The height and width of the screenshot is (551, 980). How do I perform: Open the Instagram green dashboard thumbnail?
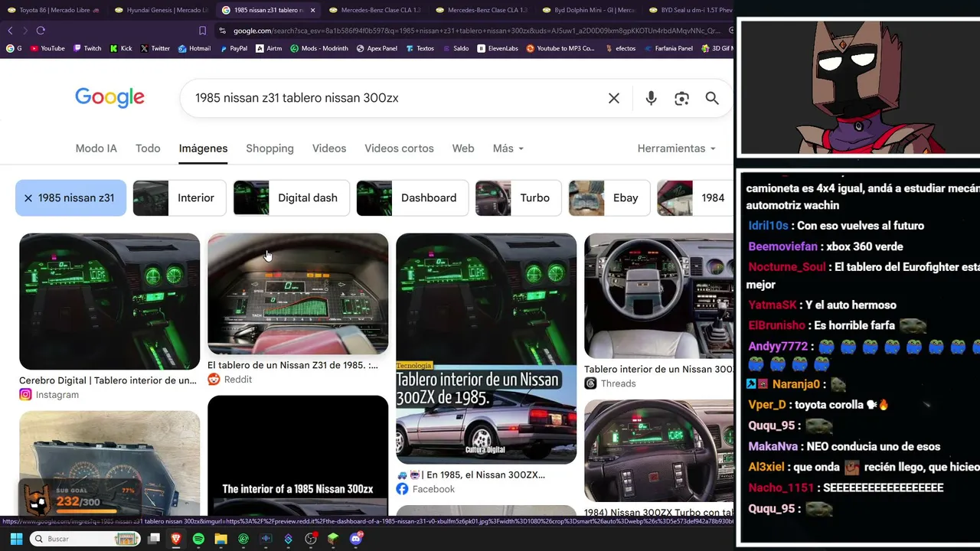tap(109, 302)
